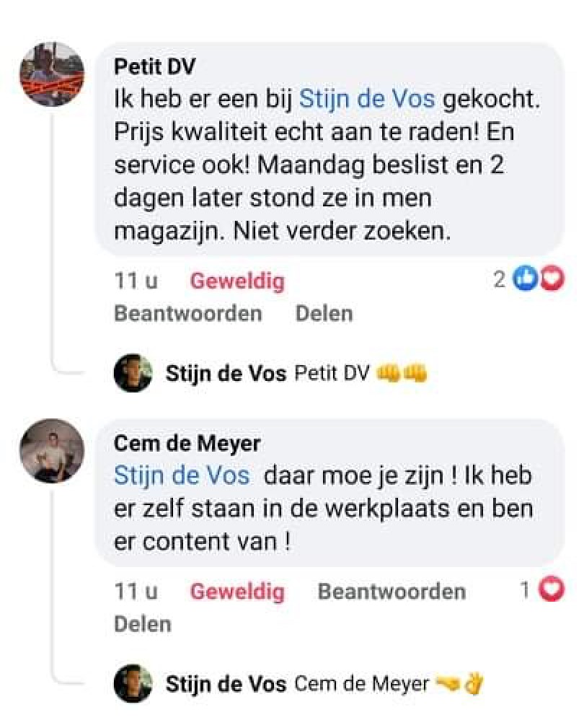
Task: Click the reaction count showing 2
Action: click(x=500, y=279)
